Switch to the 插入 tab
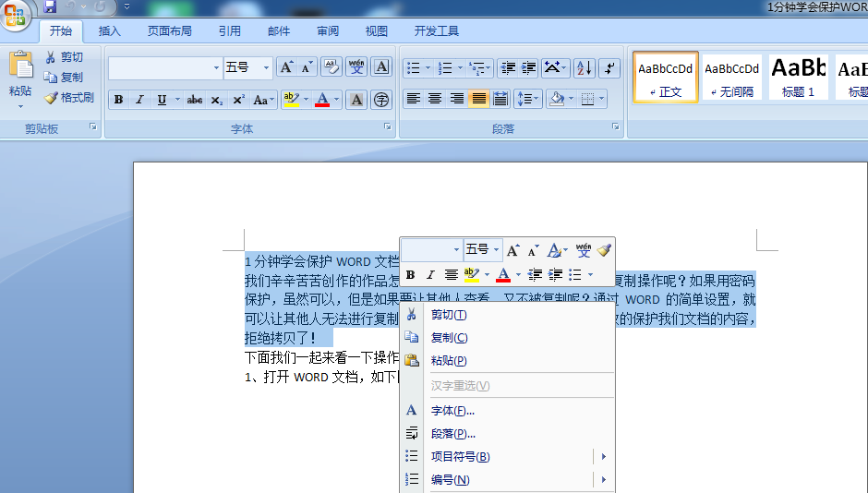 (x=109, y=31)
